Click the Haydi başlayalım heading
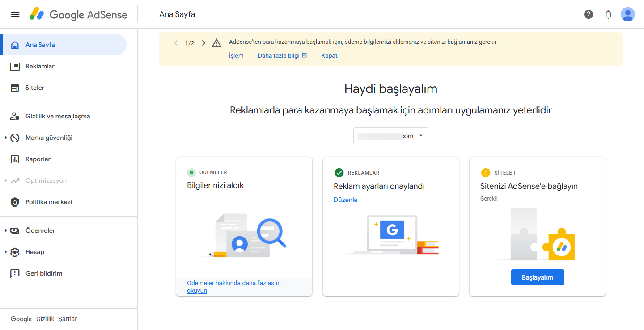Screen dimensions: 644x330 391,89
